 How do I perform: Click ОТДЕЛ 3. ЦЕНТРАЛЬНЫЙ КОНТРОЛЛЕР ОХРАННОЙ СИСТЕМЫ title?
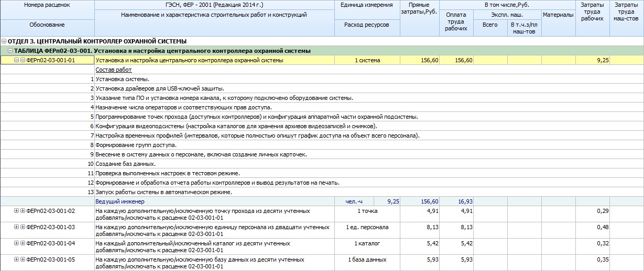pos(97,41)
